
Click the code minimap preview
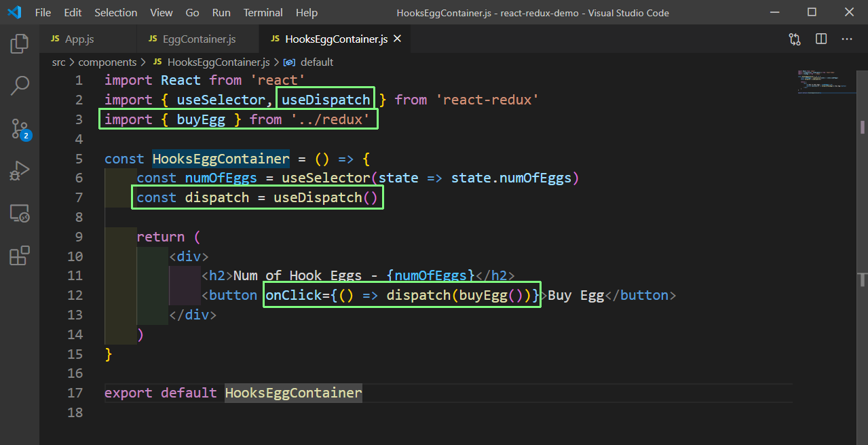[x=827, y=81]
